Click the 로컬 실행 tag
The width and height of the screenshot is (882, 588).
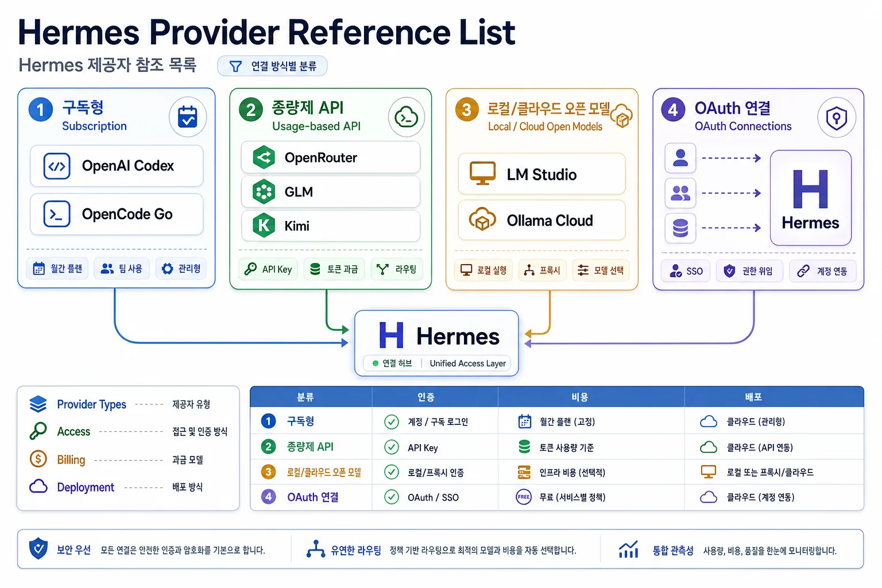pyautogui.click(x=483, y=270)
